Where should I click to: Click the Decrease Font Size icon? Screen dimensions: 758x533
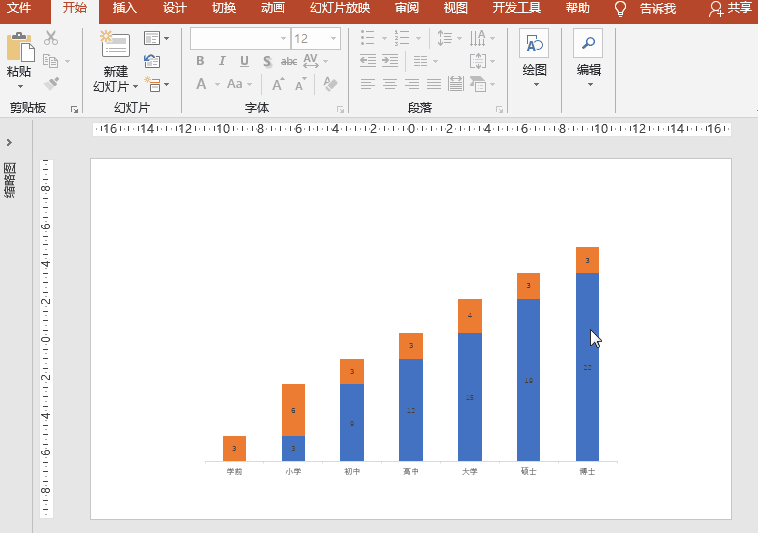coord(301,85)
